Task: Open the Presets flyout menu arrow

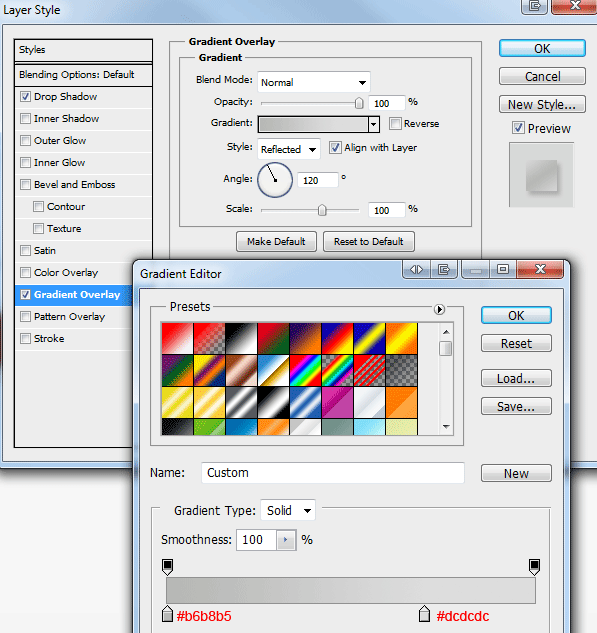Action: click(439, 309)
